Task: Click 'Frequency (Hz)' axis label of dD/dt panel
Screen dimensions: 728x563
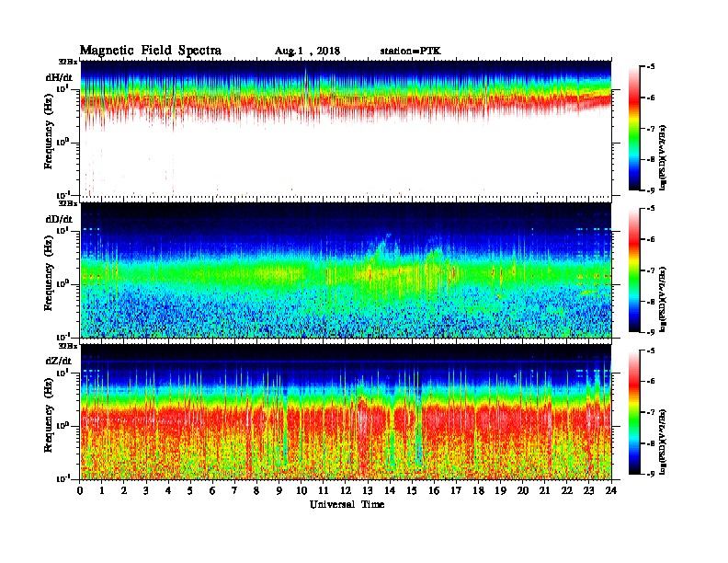Action: (x=49, y=271)
